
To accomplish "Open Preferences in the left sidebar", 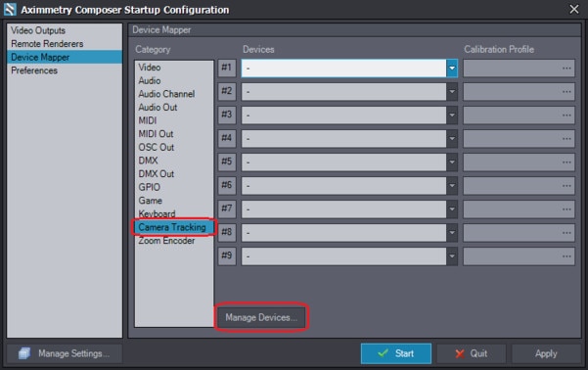I will 34,70.
